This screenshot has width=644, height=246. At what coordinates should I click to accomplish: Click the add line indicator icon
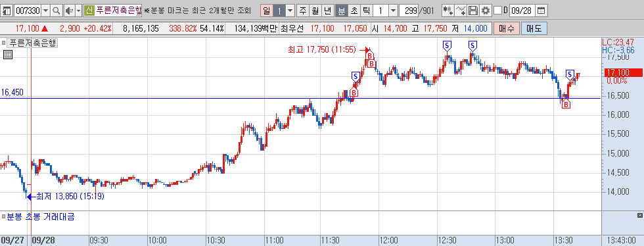point(461,11)
